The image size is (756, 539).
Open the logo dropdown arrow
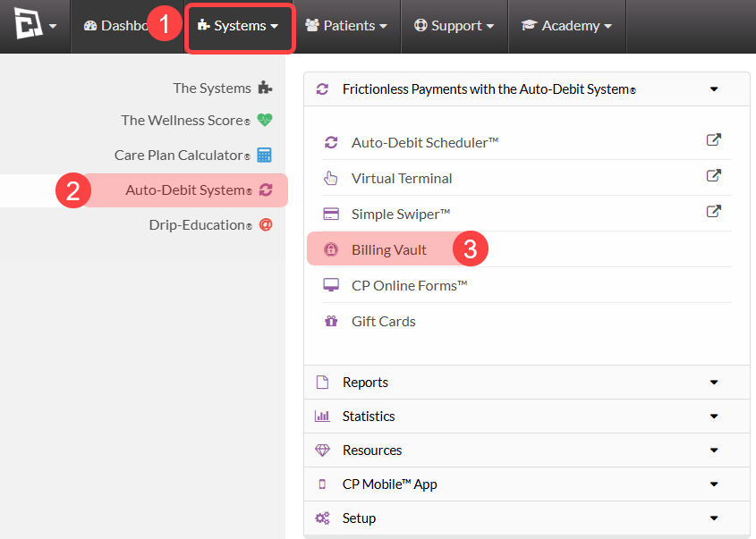click(53, 26)
